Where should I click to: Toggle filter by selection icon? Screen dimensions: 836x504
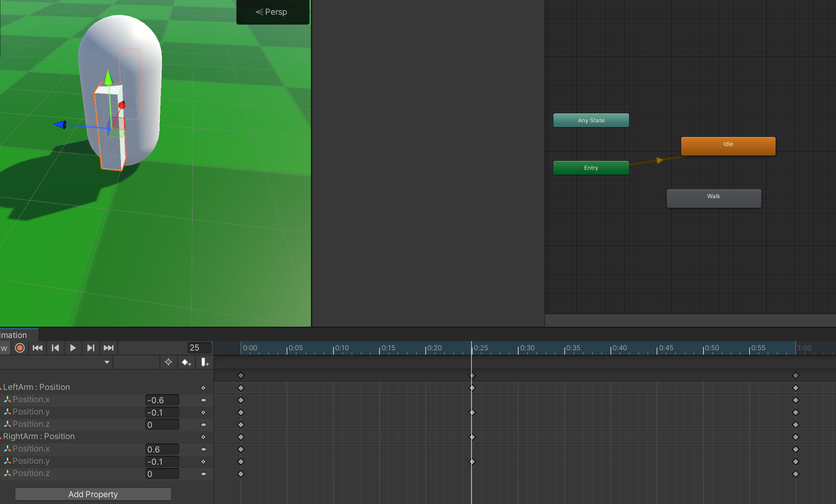(x=168, y=362)
